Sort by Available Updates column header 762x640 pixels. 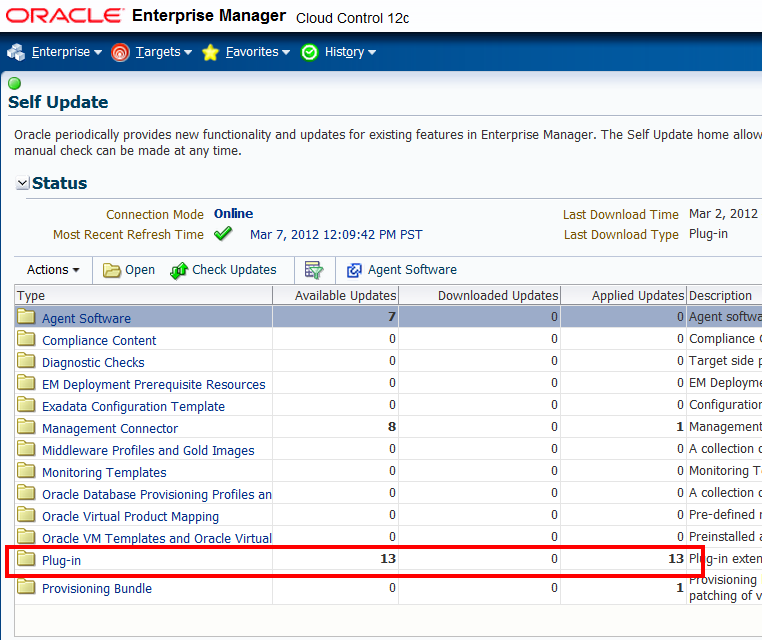pos(336,295)
